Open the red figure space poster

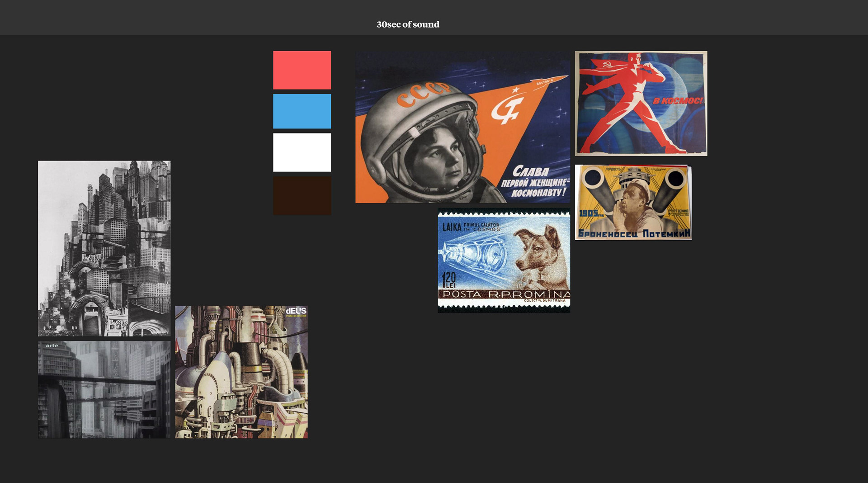click(641, 104)
